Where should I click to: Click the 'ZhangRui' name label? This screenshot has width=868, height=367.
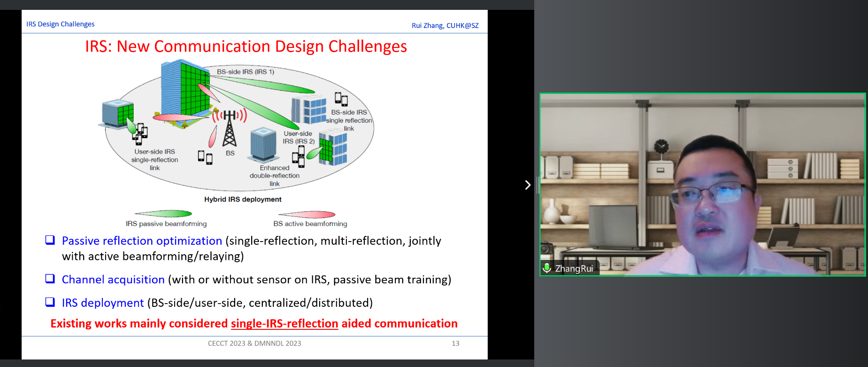[x=574, y=268]
